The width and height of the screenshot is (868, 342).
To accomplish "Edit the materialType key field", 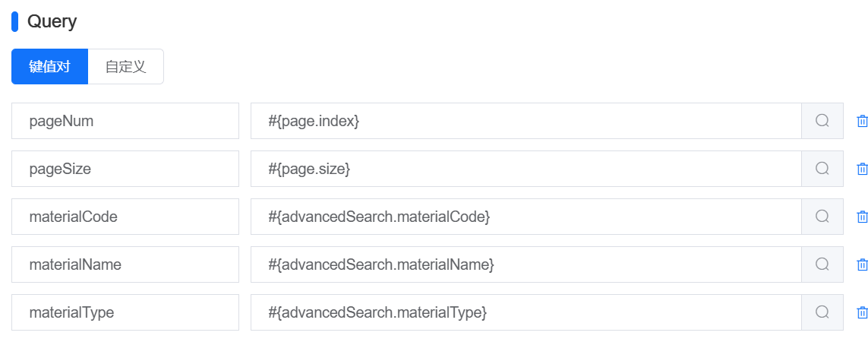I will [125, 312].
